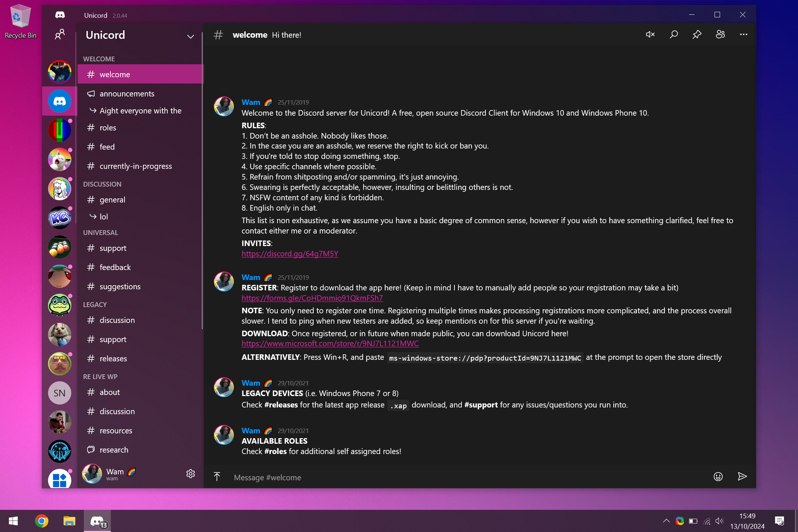Open the Windows Start menu

click(x=13, y=521)
